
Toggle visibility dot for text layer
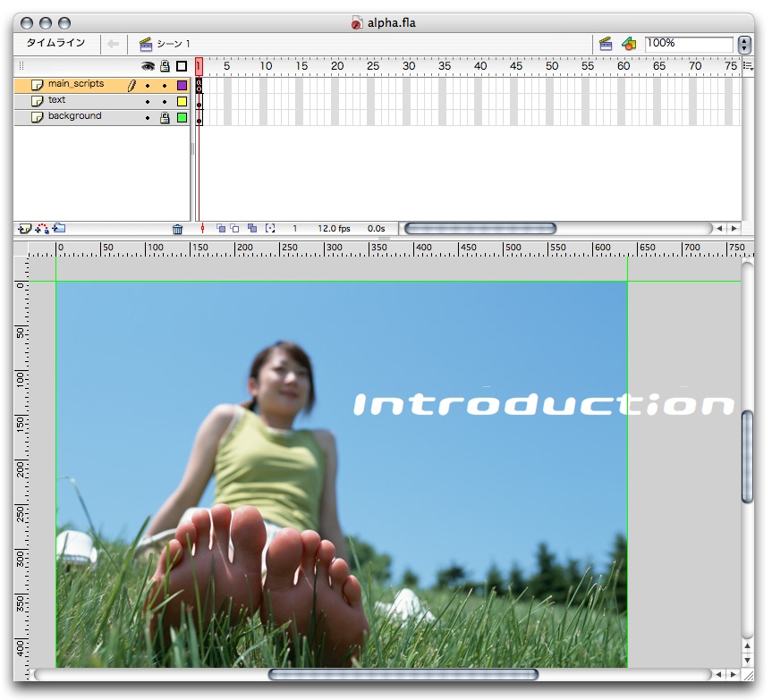(x=148, y=101)
